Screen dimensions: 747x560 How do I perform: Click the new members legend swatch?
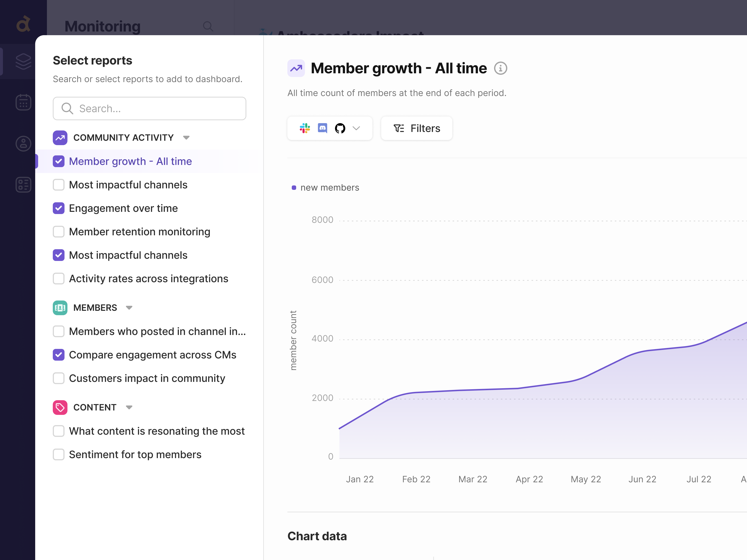pos(294,187)
